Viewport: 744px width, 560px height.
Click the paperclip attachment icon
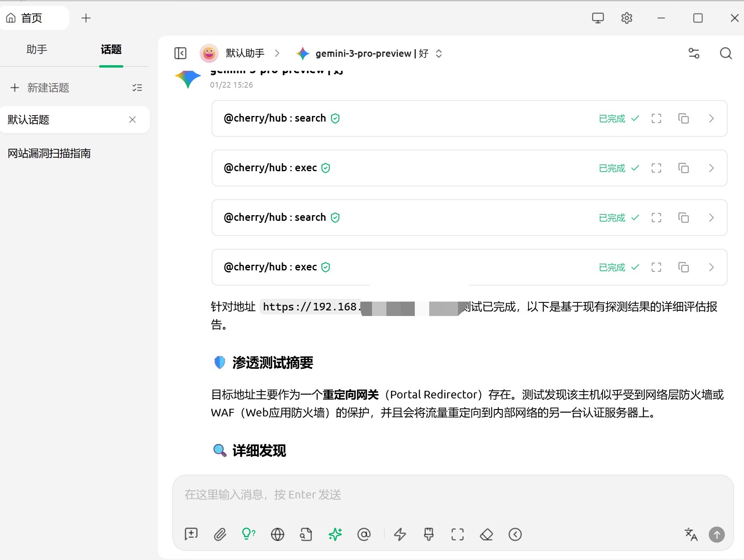tap(220, 534)
